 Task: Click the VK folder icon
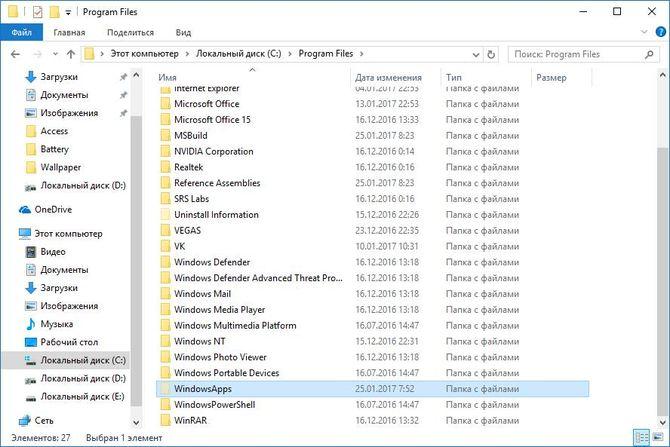(x=165, y=246)
